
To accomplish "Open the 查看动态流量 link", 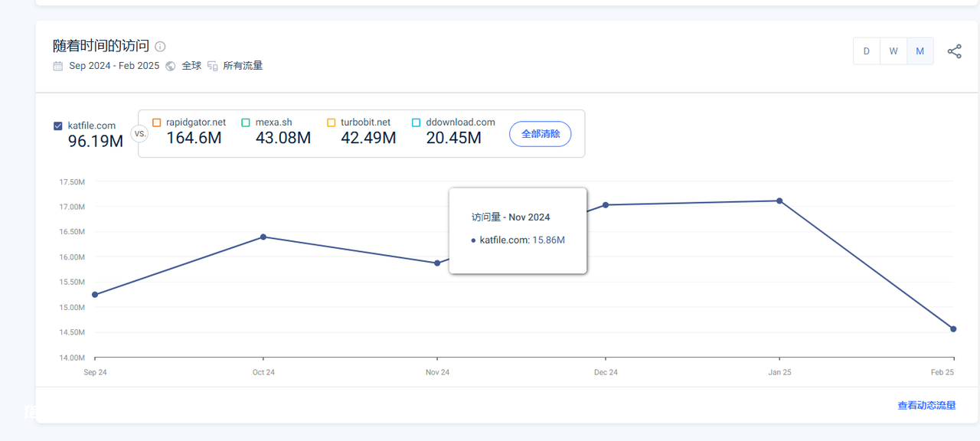I will pyautogui.click(x=926, y=406).
